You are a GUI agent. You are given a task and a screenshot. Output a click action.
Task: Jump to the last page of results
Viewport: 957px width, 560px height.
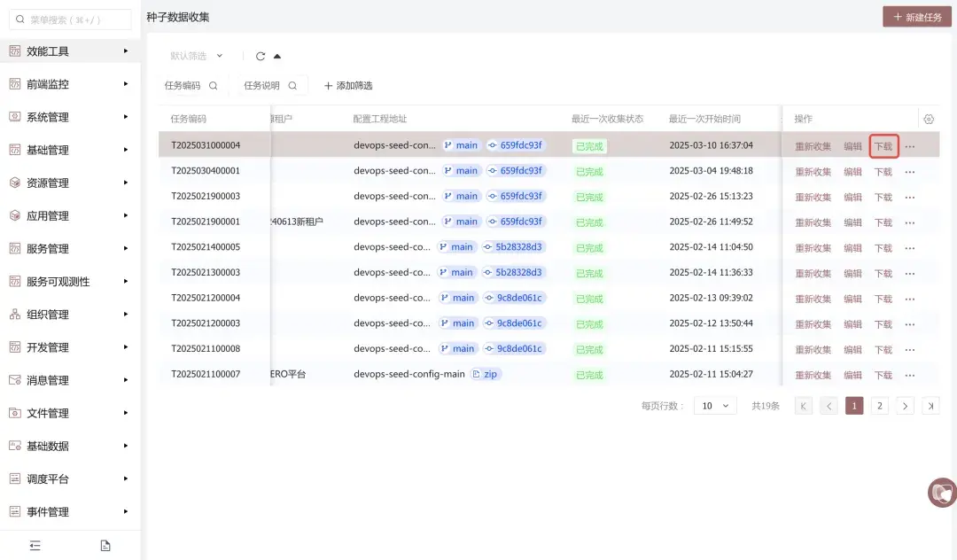click(930, 406)
